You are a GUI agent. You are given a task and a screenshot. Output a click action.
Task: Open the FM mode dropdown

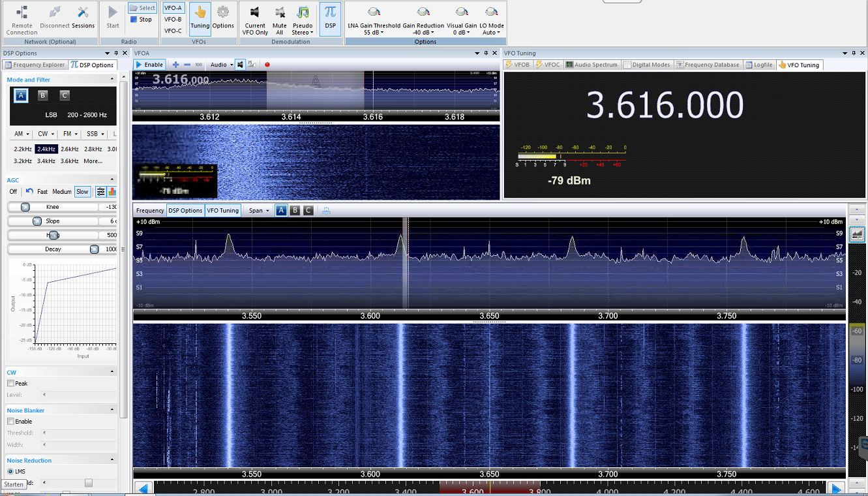tap(70, 134)
